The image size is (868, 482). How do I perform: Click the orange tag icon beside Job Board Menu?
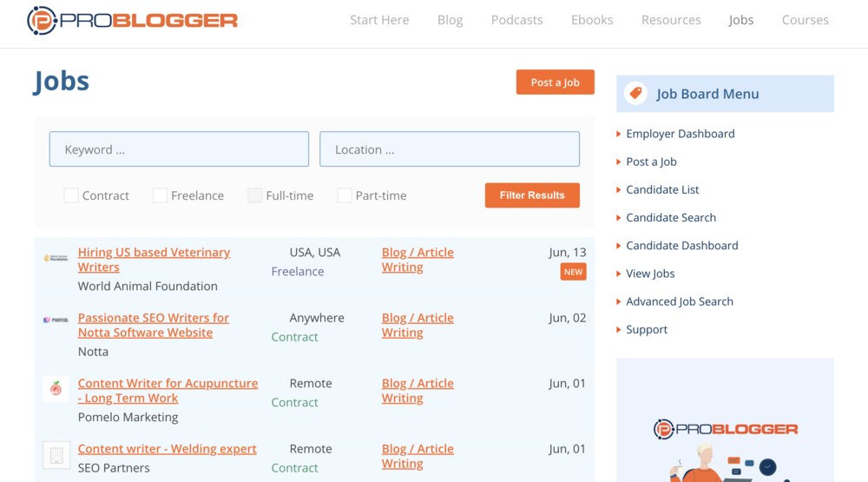[x=635, y=93]
